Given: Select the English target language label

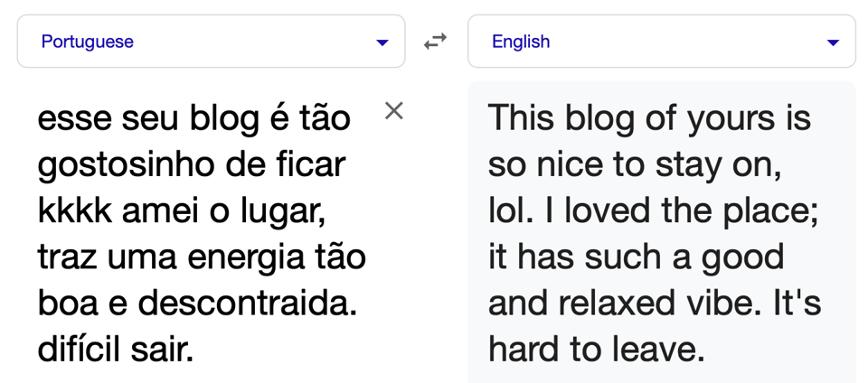Looking at the screenshot, I should (521, 42).
